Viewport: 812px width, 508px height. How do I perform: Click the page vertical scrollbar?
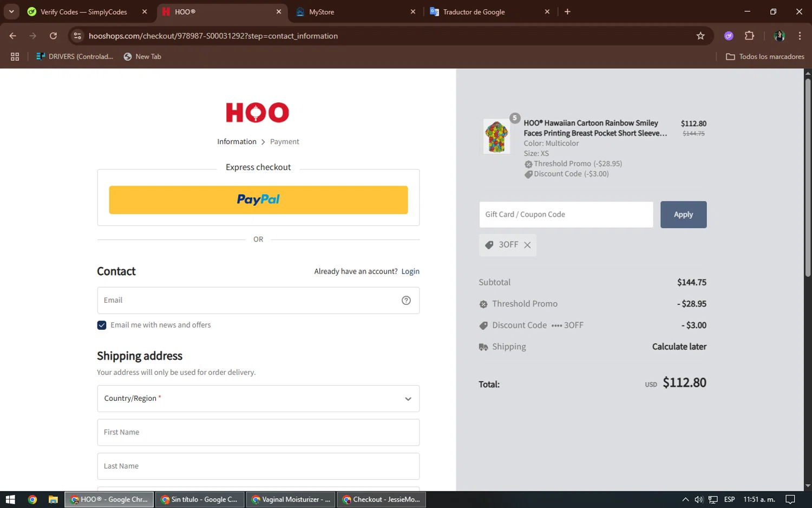[x=808, y=178]
